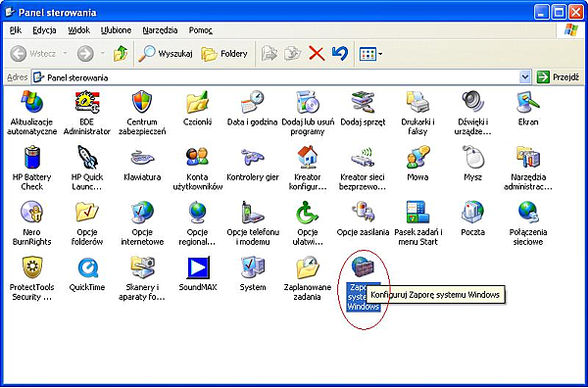Image resolution: width=588 pixels, height=388 pixels.
Task: Select the SoundMAX icon
Action: point(197,267)
